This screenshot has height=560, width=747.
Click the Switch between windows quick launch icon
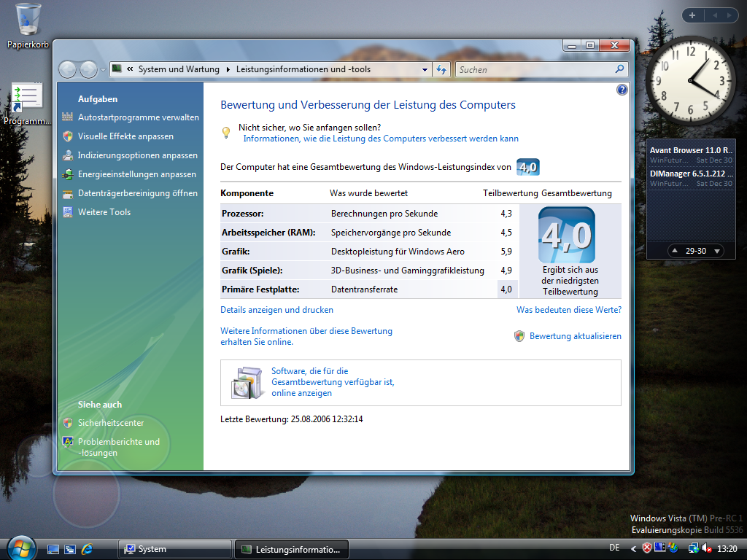click(x=70, y=550)
